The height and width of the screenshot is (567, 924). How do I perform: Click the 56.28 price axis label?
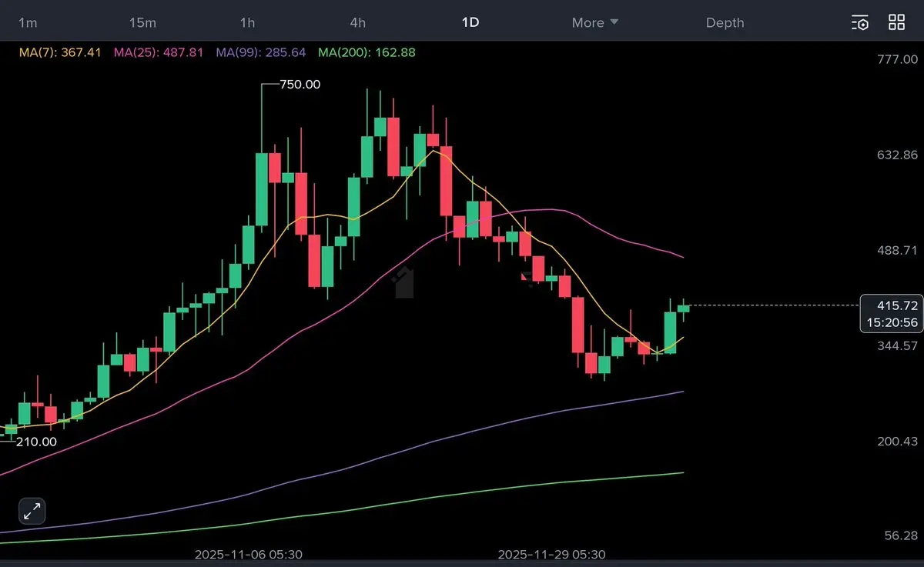[901, 535]
